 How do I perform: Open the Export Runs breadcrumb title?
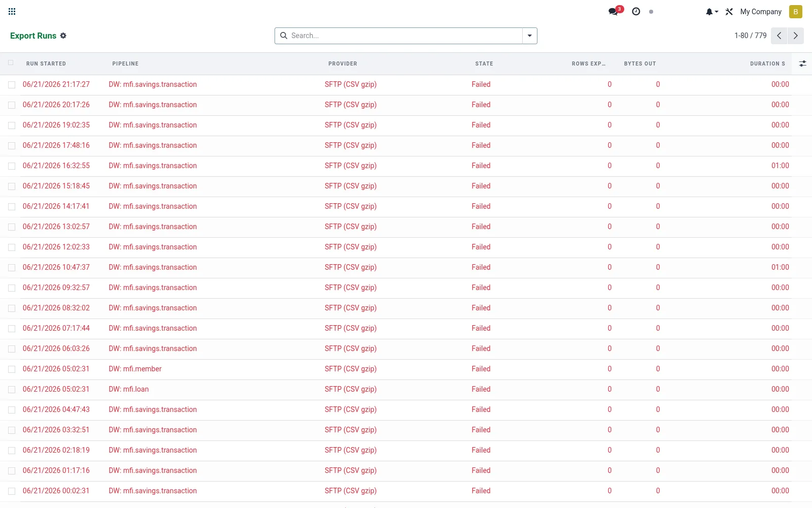[x=33, y=36]
